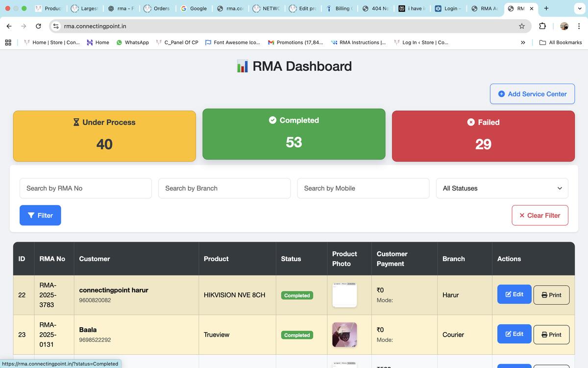Click the browser back arrow
This screenshot has width=588, height=368.
pyautogui.click(x=9, y=26)
